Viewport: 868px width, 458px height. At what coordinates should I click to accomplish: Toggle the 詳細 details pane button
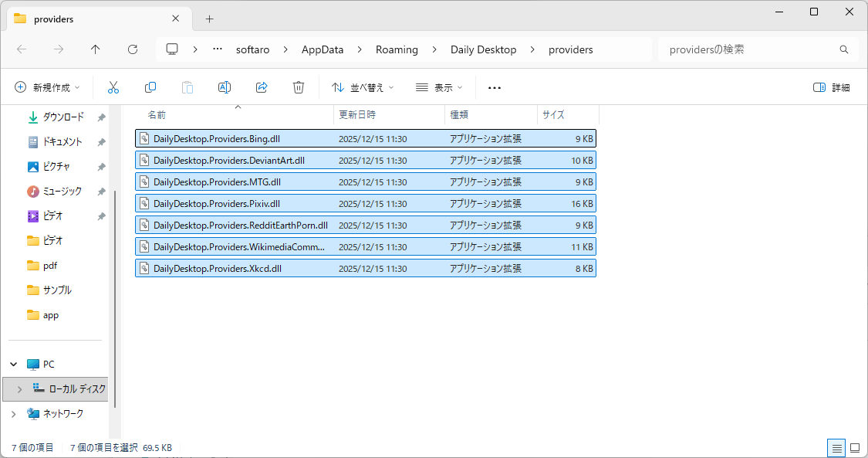click(832, 87)
